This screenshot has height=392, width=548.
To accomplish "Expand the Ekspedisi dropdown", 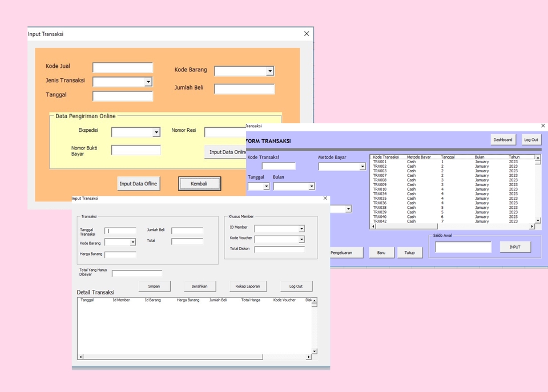I will [x=156, y=132].
